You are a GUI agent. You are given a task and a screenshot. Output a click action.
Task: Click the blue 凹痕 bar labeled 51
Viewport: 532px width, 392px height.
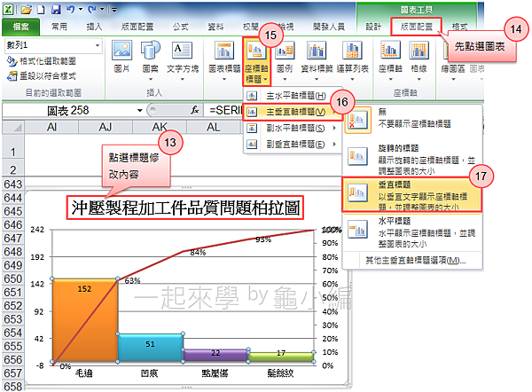click(x=151, y=348)
